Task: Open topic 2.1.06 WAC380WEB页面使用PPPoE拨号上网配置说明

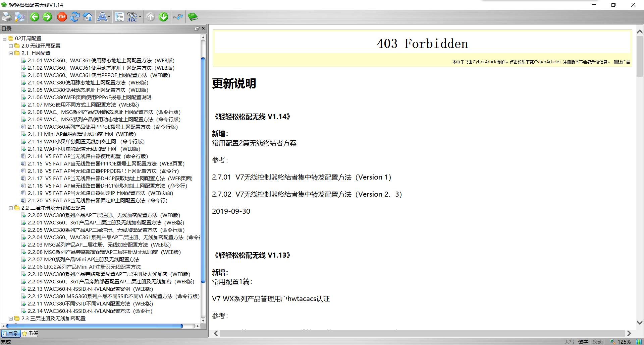Action: tap(90, 97)
